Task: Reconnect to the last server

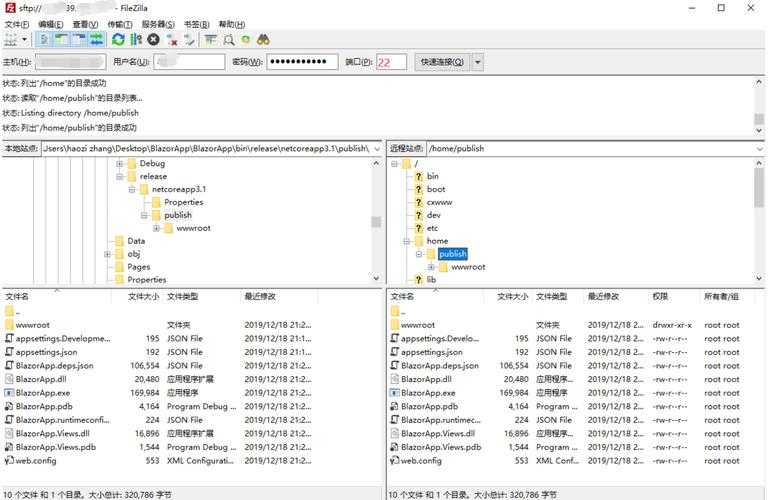Action: [189, 40]
